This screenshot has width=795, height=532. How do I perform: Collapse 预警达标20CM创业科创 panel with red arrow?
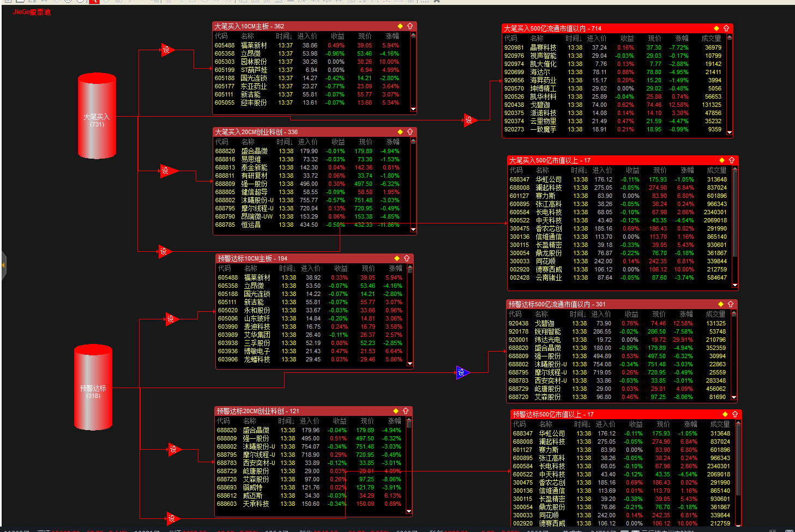coord(406,411)
